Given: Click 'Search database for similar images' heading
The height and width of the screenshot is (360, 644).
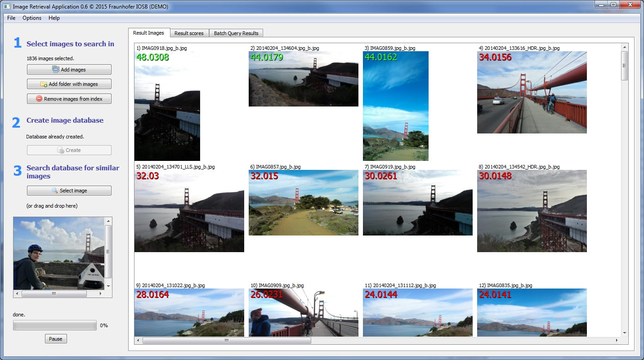Looking at the screenshot, I should pyautogui.click(x=73, y=172).
